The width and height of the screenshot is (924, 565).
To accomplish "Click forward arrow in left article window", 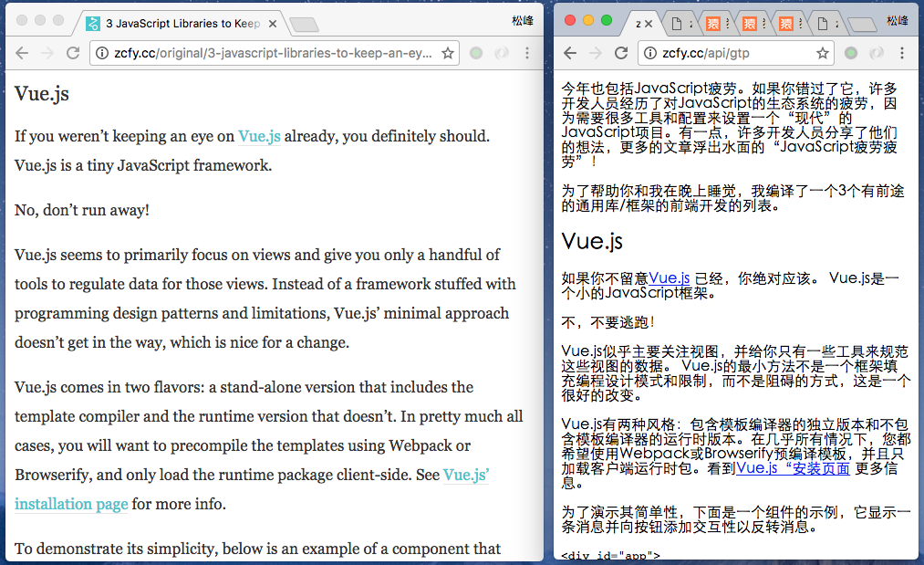I will 47,53.
